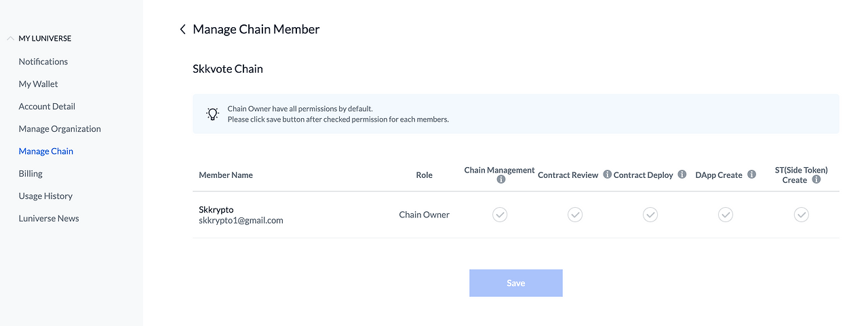Screen dimensions: 868x326
Task: Click the skkrypto1@gmail.com member email
Action: (241, 220)
